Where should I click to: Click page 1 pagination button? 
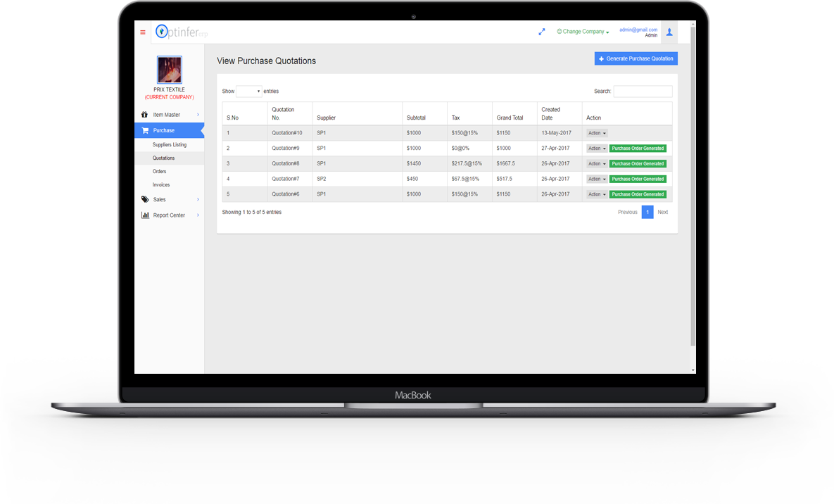pyautogui.click(x=647, y=213)
